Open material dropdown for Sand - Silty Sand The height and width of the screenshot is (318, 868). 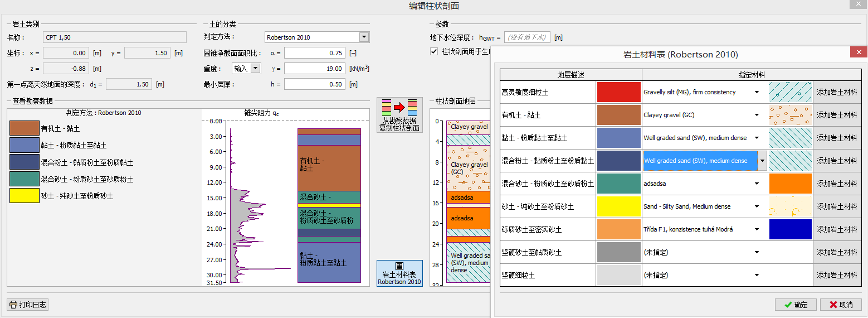(x=757, y=206)
